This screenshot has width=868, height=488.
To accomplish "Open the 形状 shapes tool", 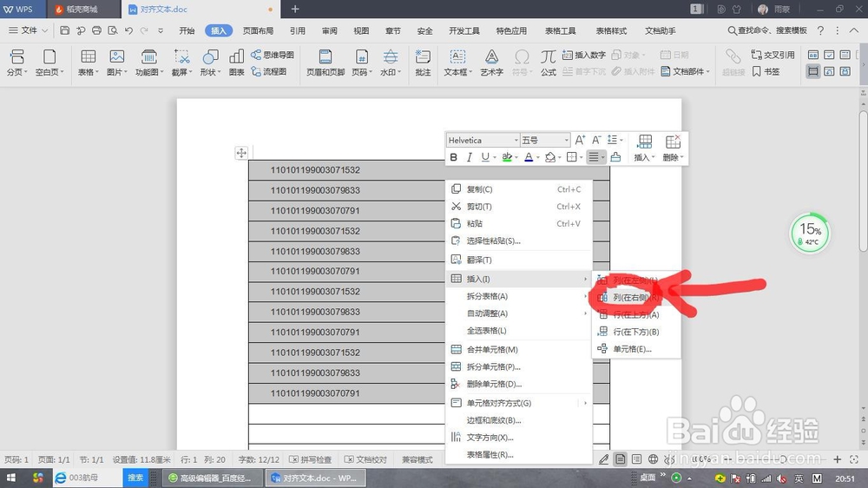I will (210, 63).
